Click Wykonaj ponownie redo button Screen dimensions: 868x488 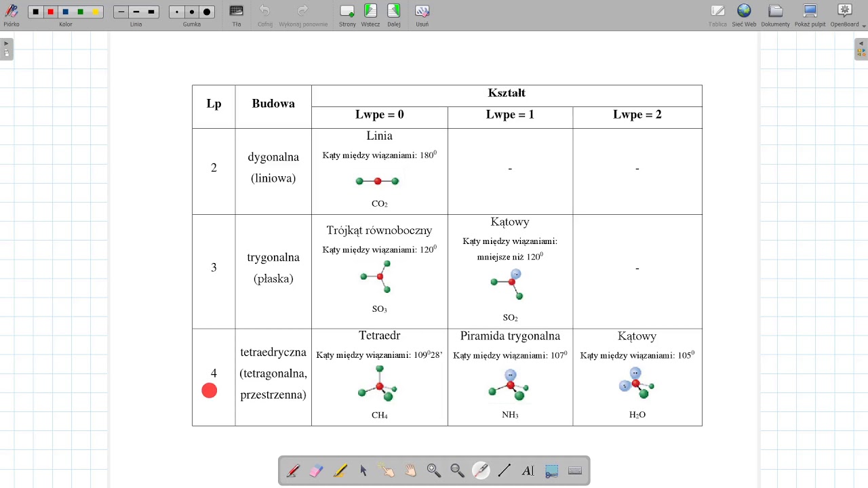pos(303,15)
